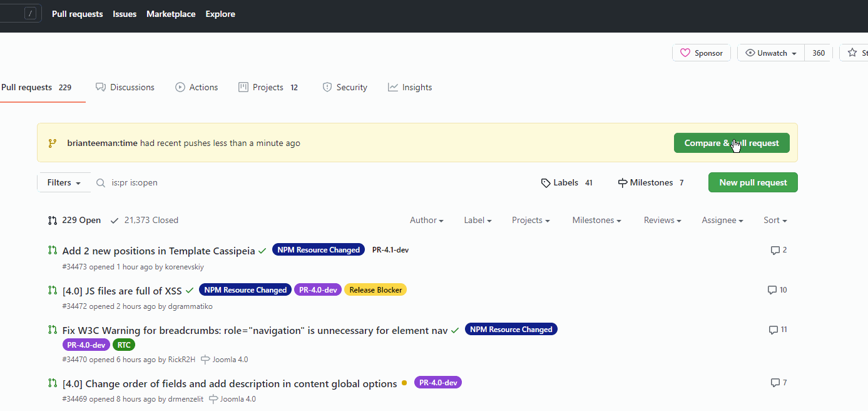The height and width of the screenshot is (411, 868).
Task: Open the Author filter dropdown
Action: [427, 221]
